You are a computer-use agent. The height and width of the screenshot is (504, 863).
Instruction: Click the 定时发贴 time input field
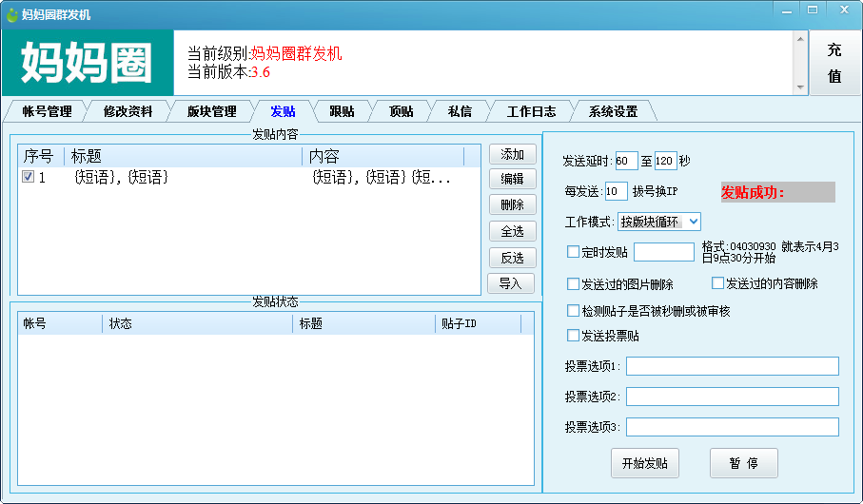(x=664, y=252)
